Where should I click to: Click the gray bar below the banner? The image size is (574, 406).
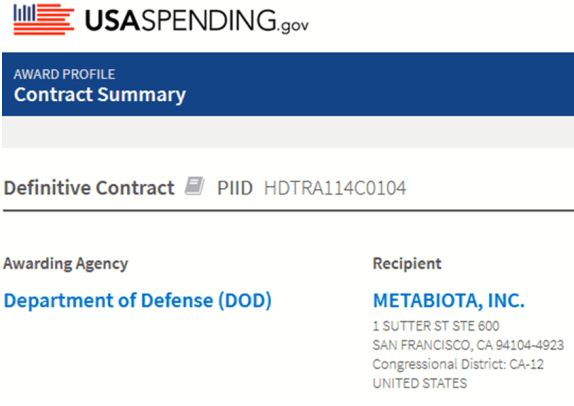pyautogui.click(x=288, y=132)
